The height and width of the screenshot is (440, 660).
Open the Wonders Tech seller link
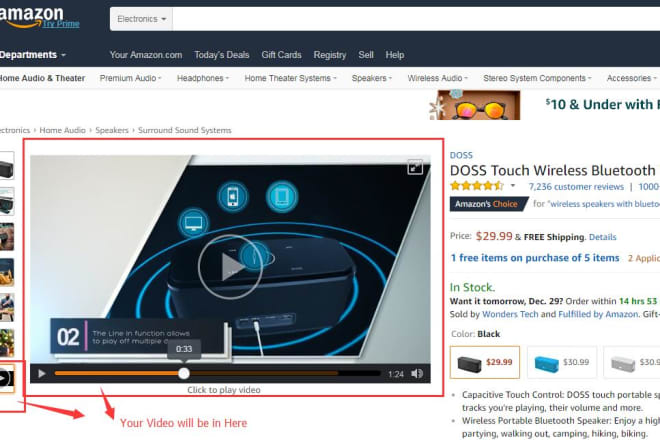510,314
